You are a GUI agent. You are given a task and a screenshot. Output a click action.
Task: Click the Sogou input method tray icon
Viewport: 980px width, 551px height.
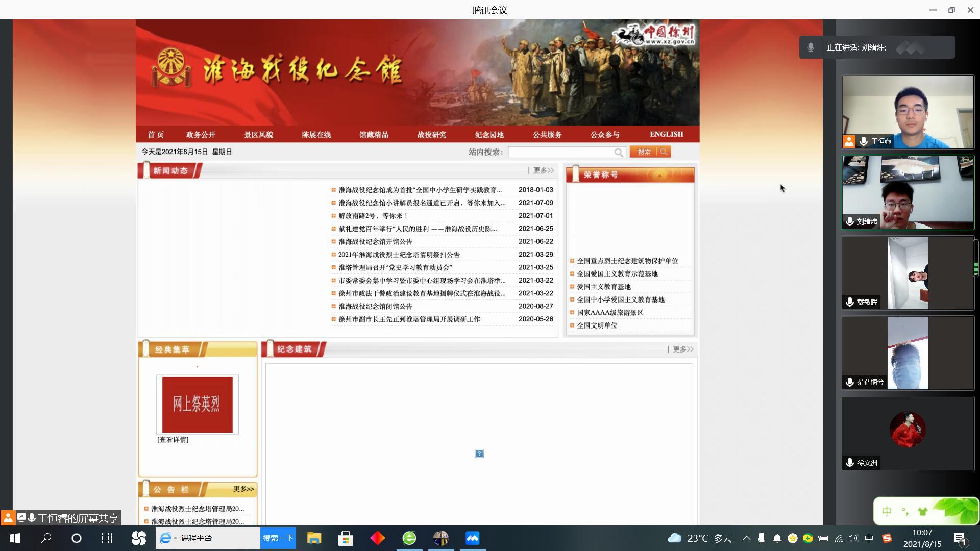tap(887, 538)
